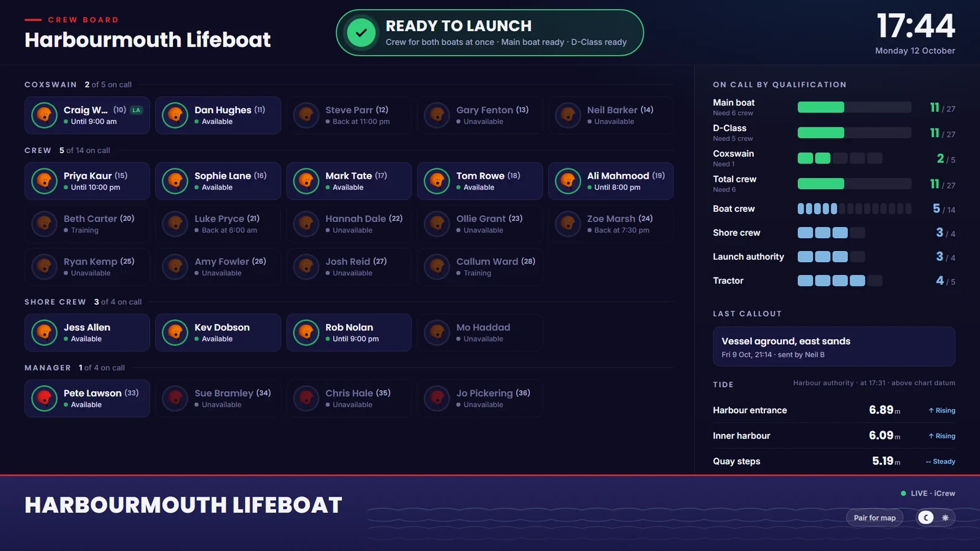
Task: Click the 5.19 m Quay steps reading
Action: [x=886, y=461]
